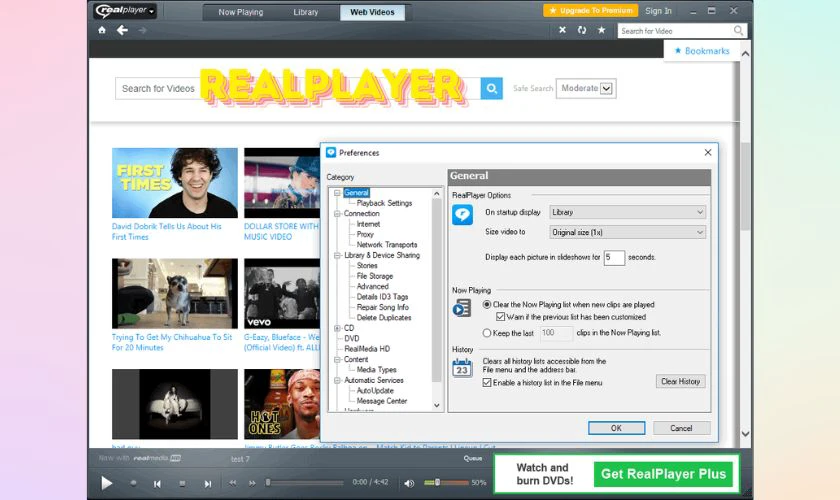This screenshot has width=840, height=500.
Task: Open the Size video to dropdown
Action: coord(627,232)
